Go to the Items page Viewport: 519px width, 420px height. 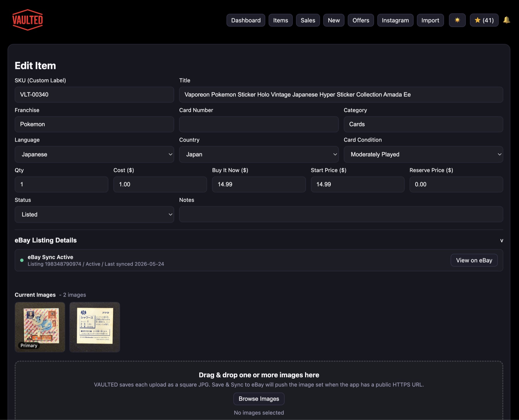click(281, 20)
